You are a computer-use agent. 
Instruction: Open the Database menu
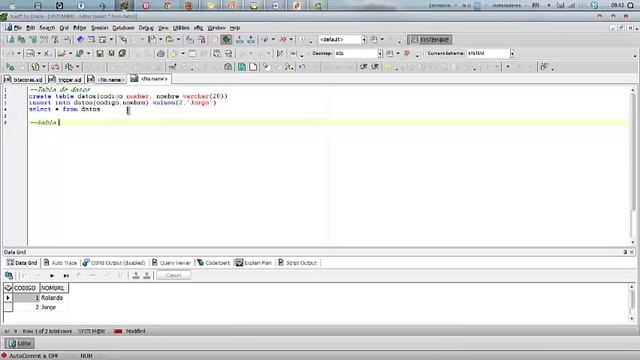123,28
